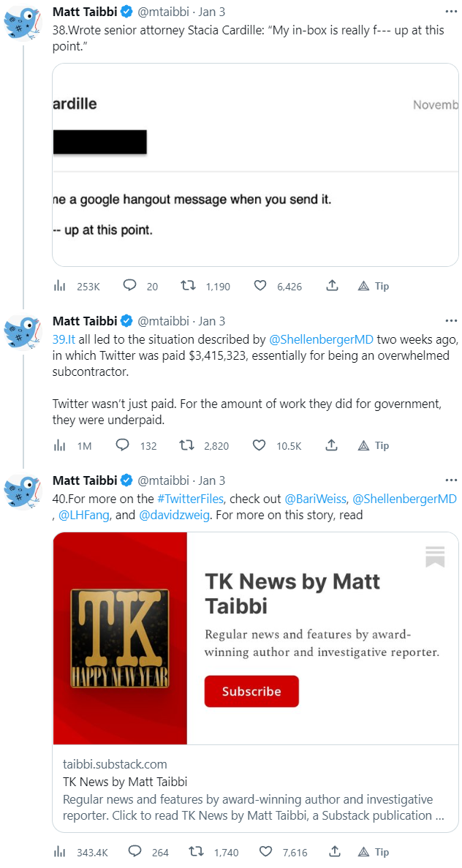Open reply box on tweet with 132 replies
The height and width of the screenshot is (868, 462).
(123, 445)
